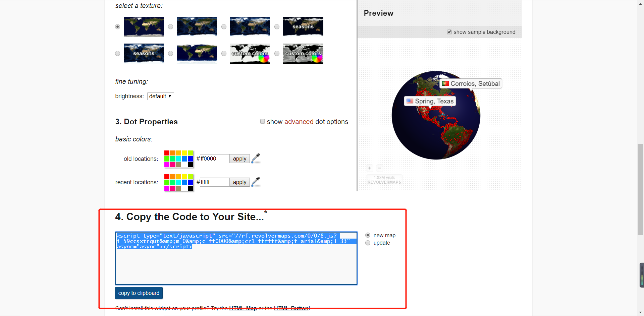Click the scrollbar down arrow
This screenshot has height=316, width=644.
(x=641, y=313)
